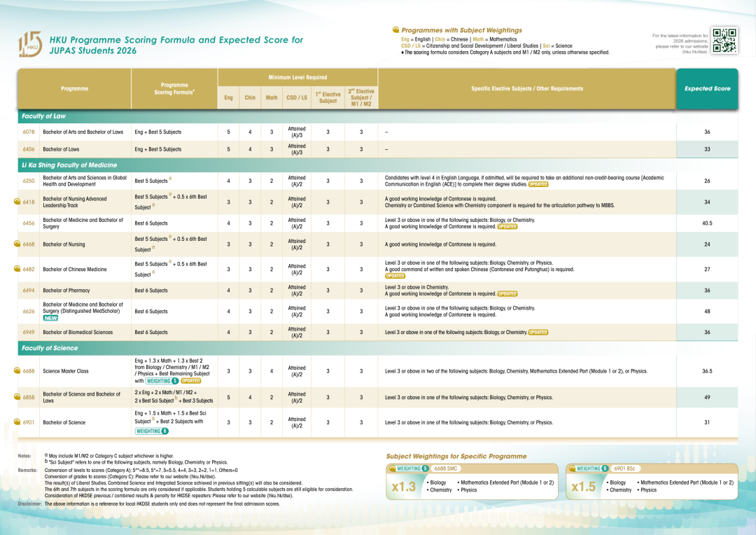Image resolution: width=756 pixels, height=535 pixels.
Task: Click programme code 6949
Action: click(x=29, y=332)
